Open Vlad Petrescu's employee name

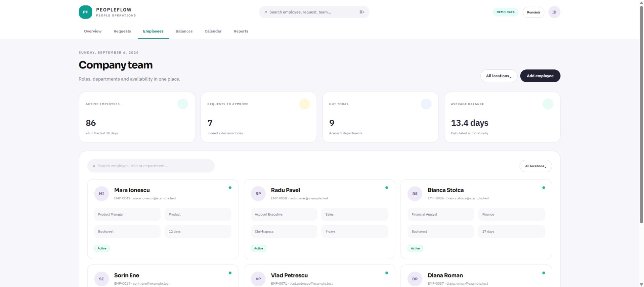pyautogui.click(x=289, y=275)
